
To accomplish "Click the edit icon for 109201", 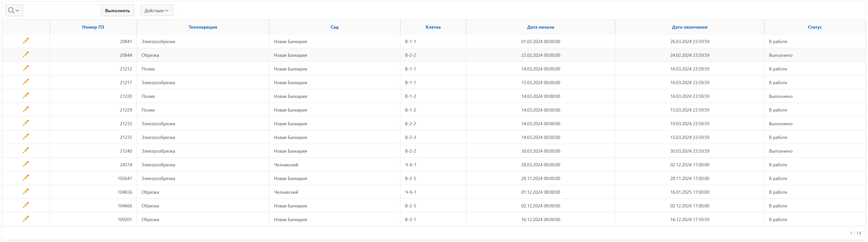I will point(26,219).
